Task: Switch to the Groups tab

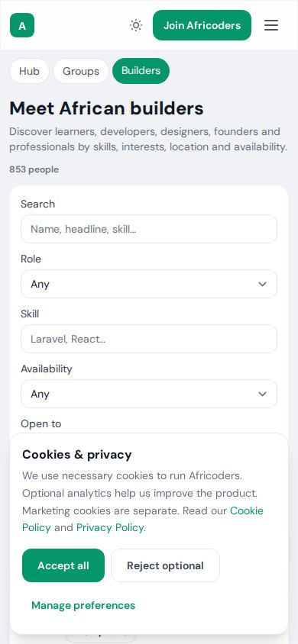Action: pyautogui.click(x=81, y=71)
